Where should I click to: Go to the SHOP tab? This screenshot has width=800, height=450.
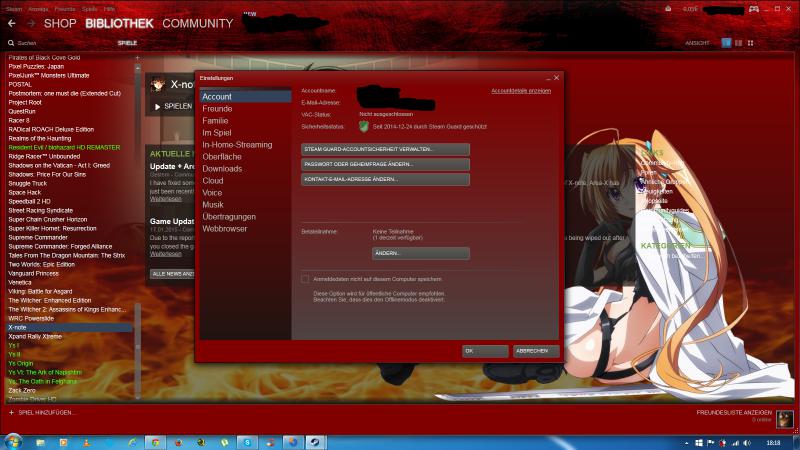(x=61, y=23)
